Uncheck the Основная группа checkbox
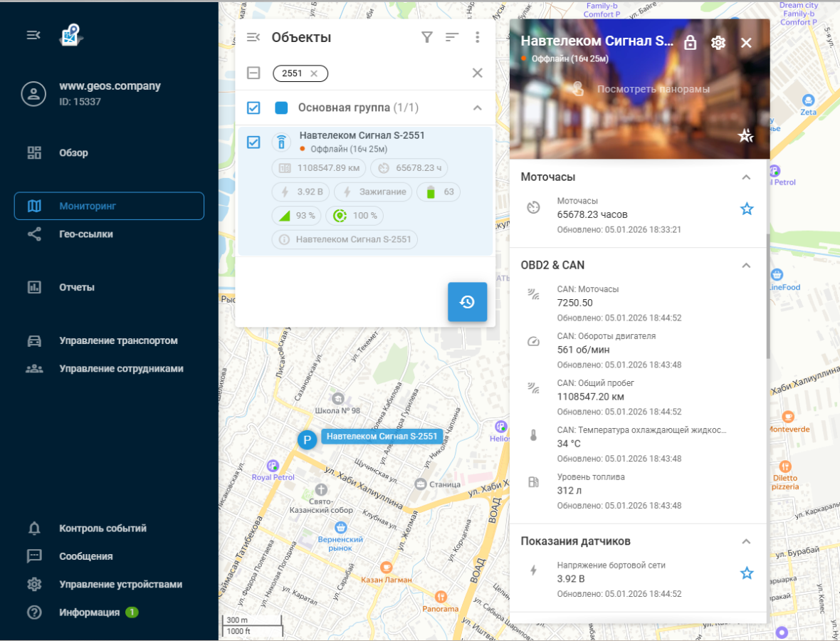The image size is (840, 641). point(253,108)
